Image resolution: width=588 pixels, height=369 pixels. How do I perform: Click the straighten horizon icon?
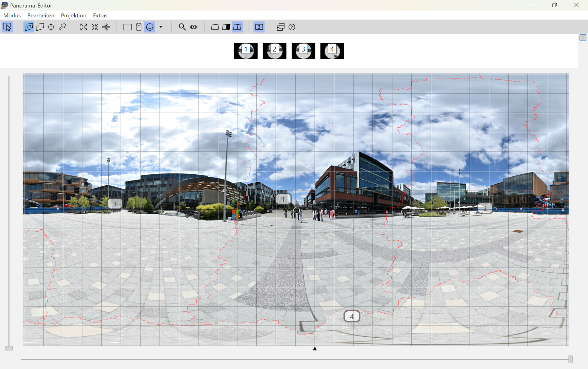106,27
